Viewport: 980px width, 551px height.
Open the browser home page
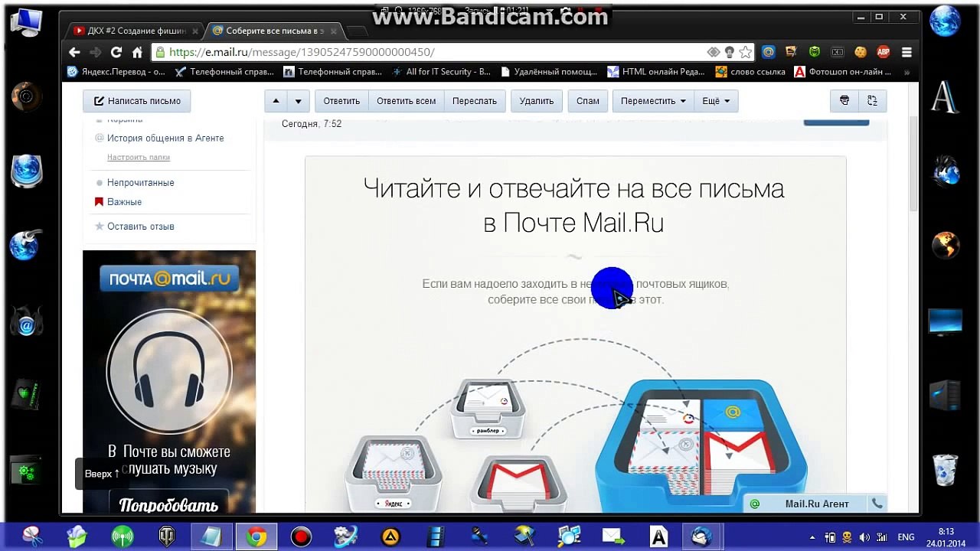[137, 52]
